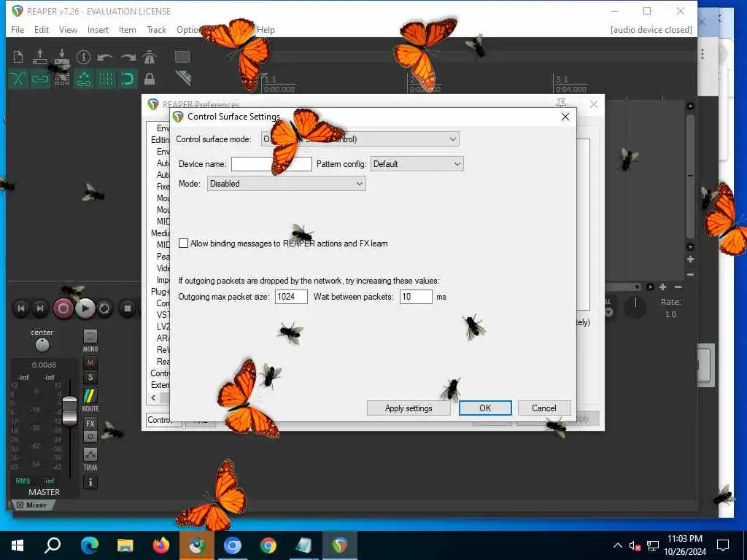747x560 pixels.
Task: Toggle the Repeat loop button
Action: [x=104, y=308]
